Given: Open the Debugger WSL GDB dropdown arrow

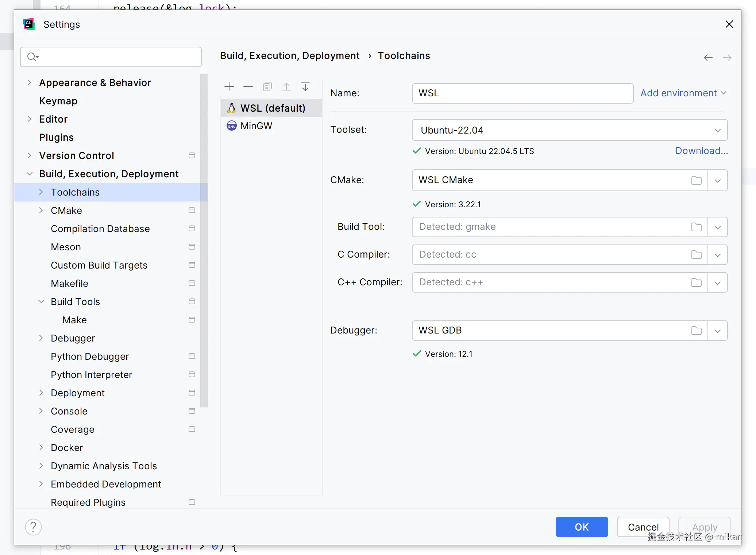Looking at the screenshot, I should 717,331.
